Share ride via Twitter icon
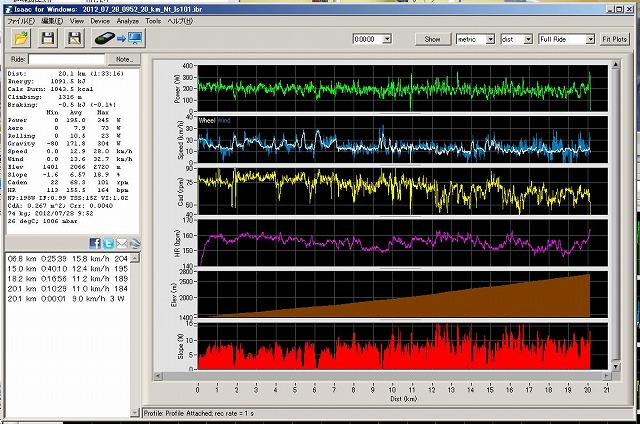The image size is (640, 424). tap(108, 243)
